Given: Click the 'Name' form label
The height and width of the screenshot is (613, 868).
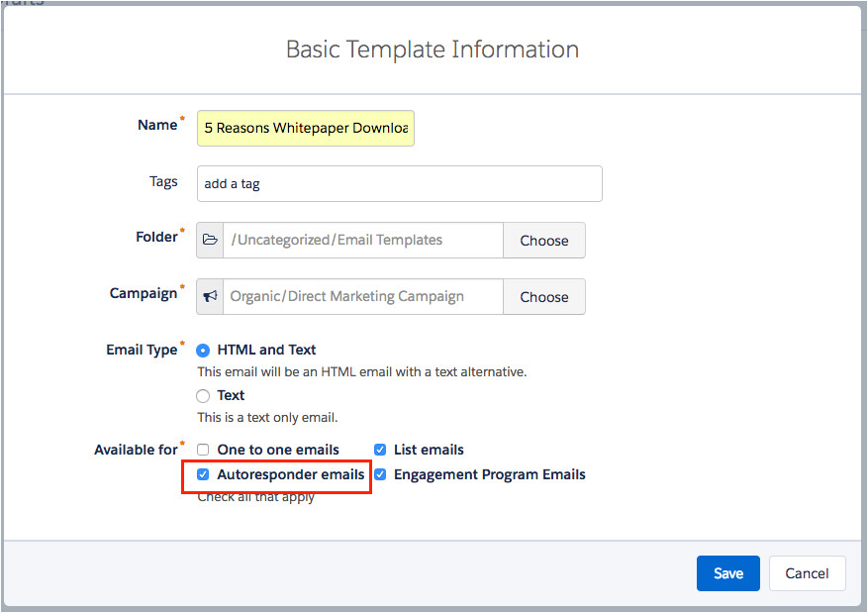Looking at the screenshot, I should click(156, 126).
